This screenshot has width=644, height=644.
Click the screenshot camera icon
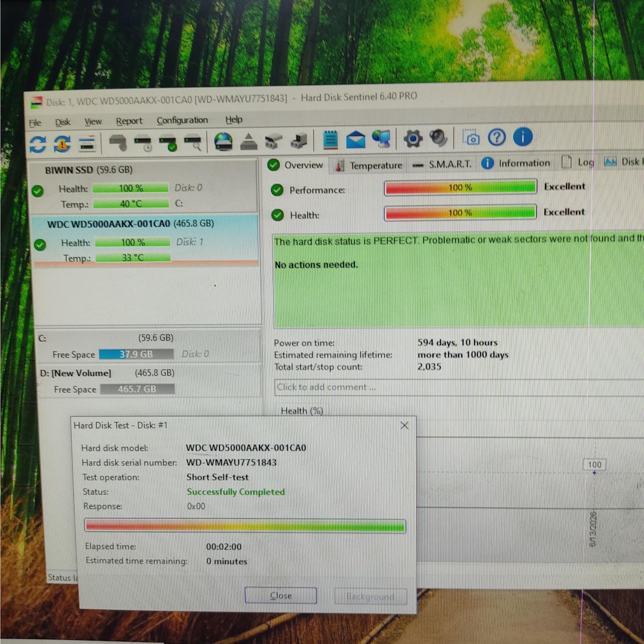pos(471,137)
